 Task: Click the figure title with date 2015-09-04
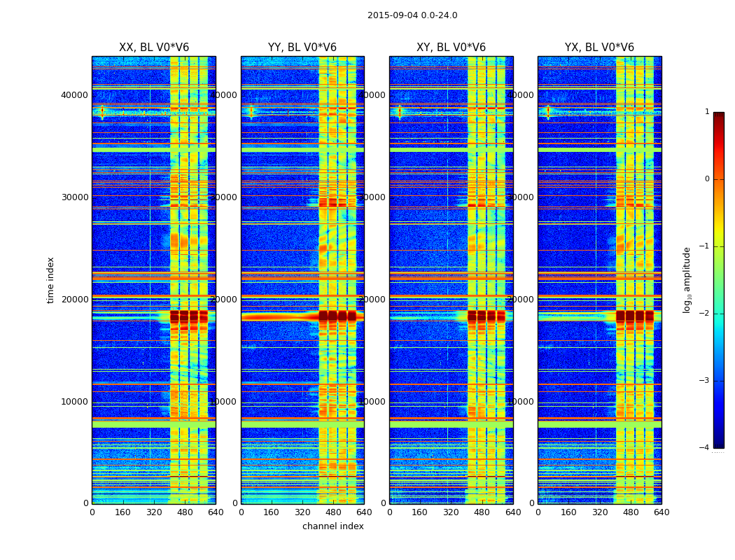[x=412, y=15]
